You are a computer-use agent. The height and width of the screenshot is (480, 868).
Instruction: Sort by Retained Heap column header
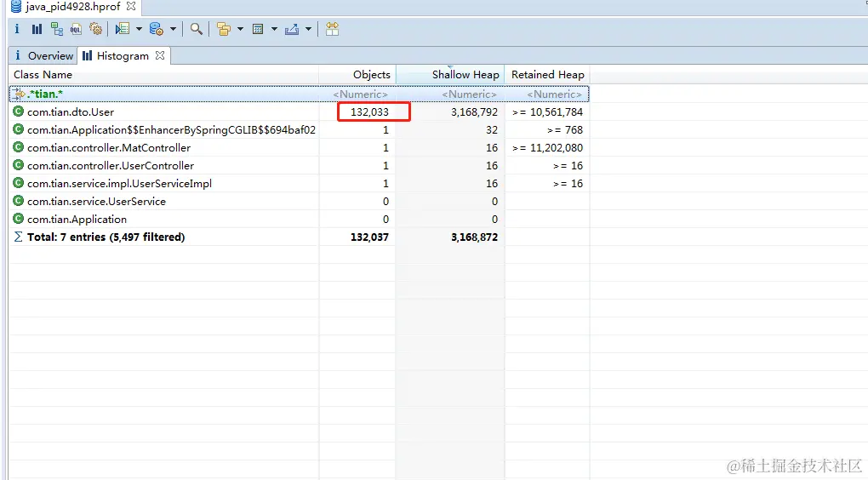tap(547, 74)
